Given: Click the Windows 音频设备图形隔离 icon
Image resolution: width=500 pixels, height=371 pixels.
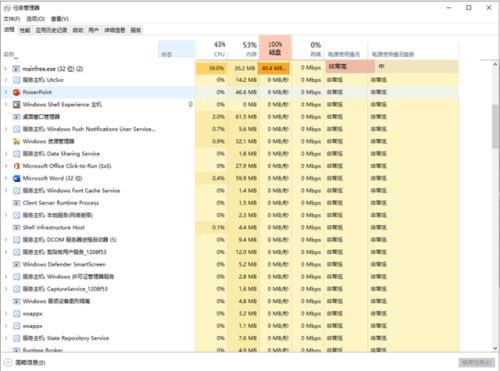Looking at the screenshot, I should pyautogui.click(x=16, y=301).
